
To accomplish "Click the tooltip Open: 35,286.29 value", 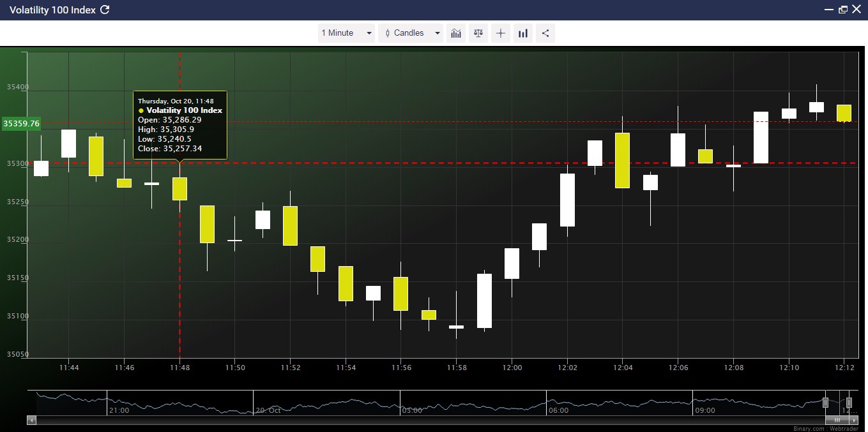I will pos(170,120).
